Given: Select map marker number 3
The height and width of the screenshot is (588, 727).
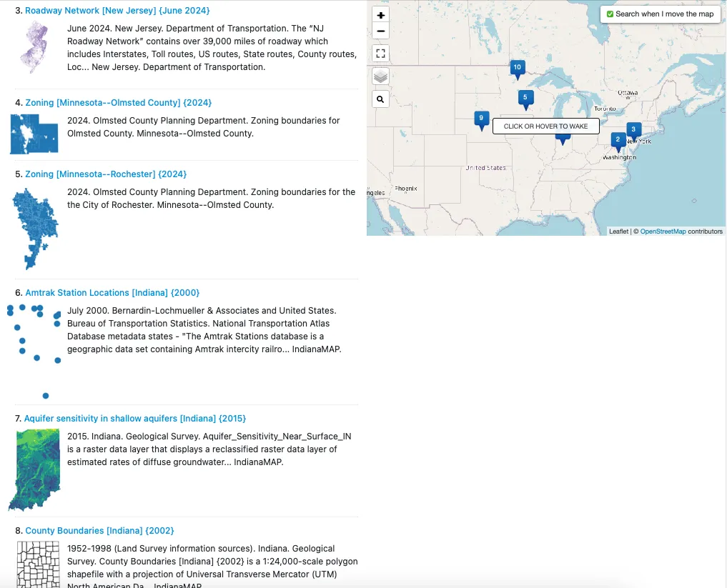Looking at the screenshot, I should point(632,130).
